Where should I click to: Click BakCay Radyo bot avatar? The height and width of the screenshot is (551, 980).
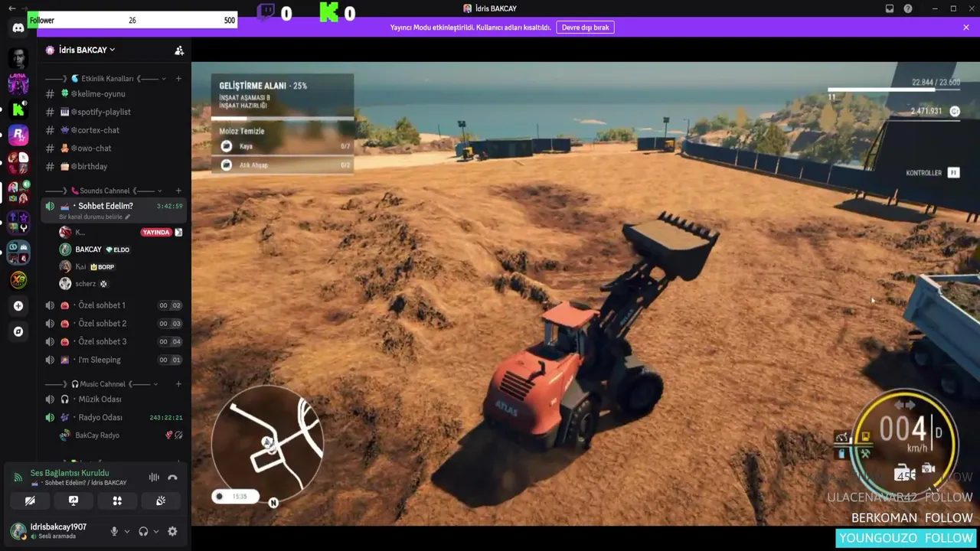coord(65,435)
